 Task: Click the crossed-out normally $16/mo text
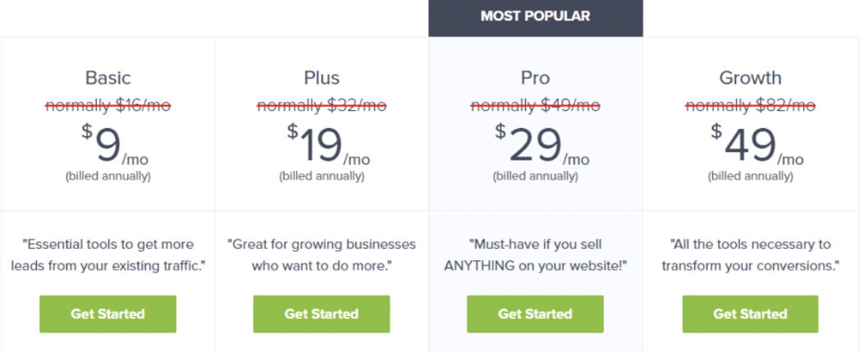point(107,105)
